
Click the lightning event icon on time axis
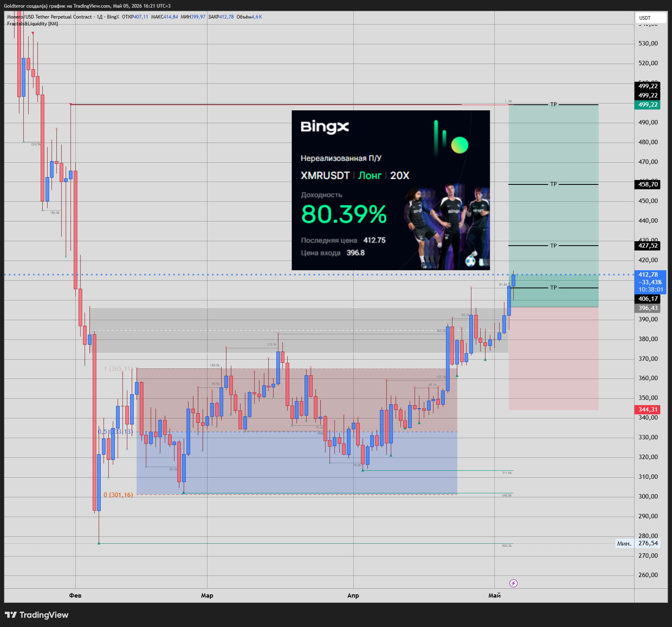[513, 583]
